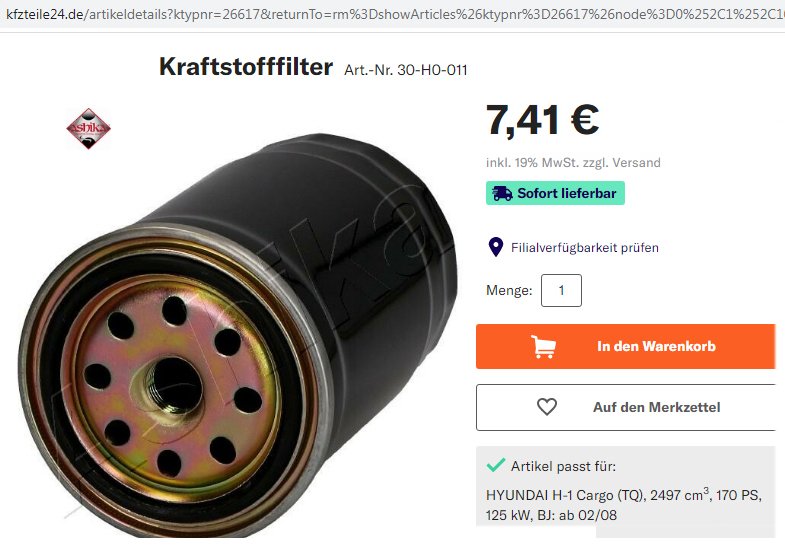Select article number 30-H0-011 text
This screenshot has width=785, height=545.
[x=432, y=70]
